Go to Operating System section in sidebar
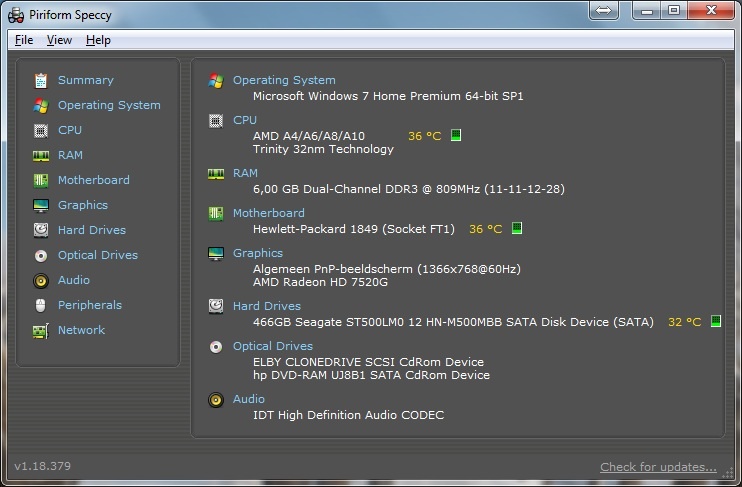The width and height of the screenshot is (742, 487). (109, 105)
